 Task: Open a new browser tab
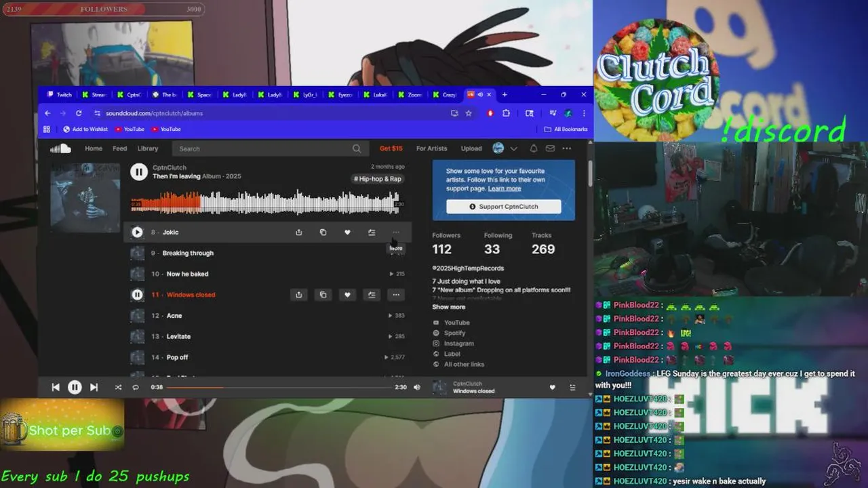[505, 94]
